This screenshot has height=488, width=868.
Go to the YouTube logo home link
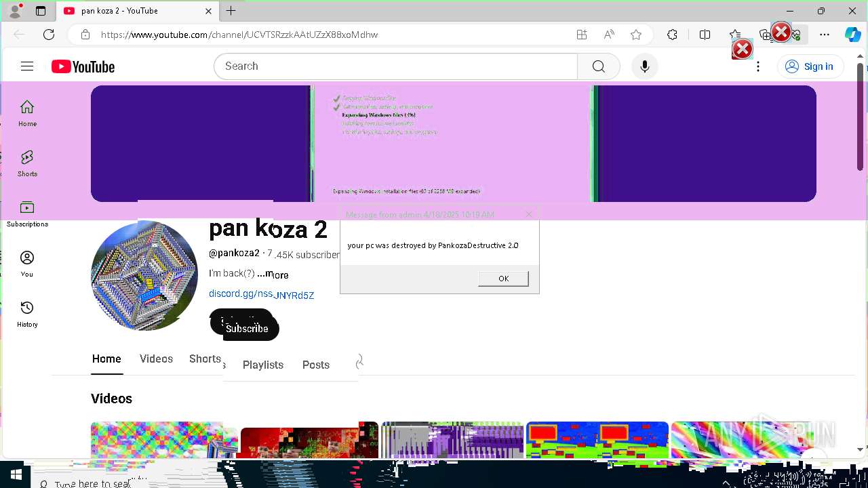coord(83,66)
